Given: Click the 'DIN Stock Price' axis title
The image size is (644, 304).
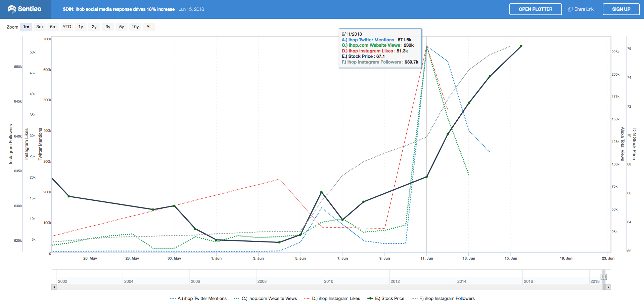Looking at the screenshot, I should [x=634, y=144].
